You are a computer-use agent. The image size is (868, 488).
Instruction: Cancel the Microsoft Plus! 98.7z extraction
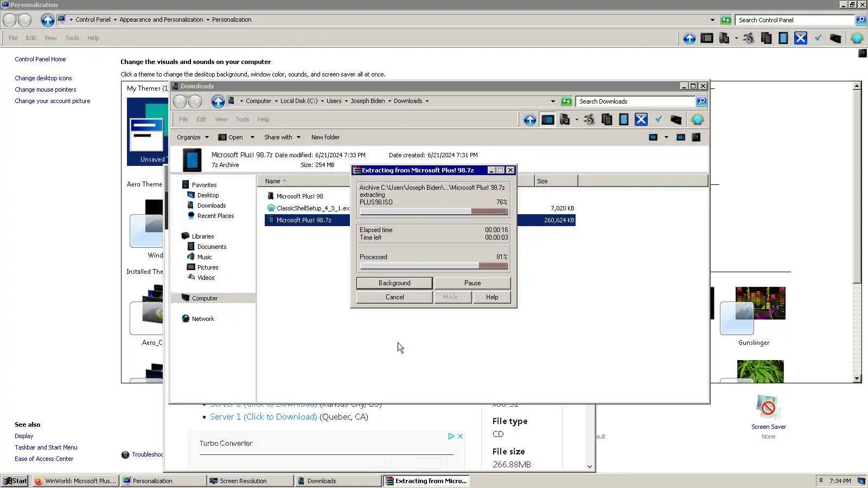[x=394, y=297]
